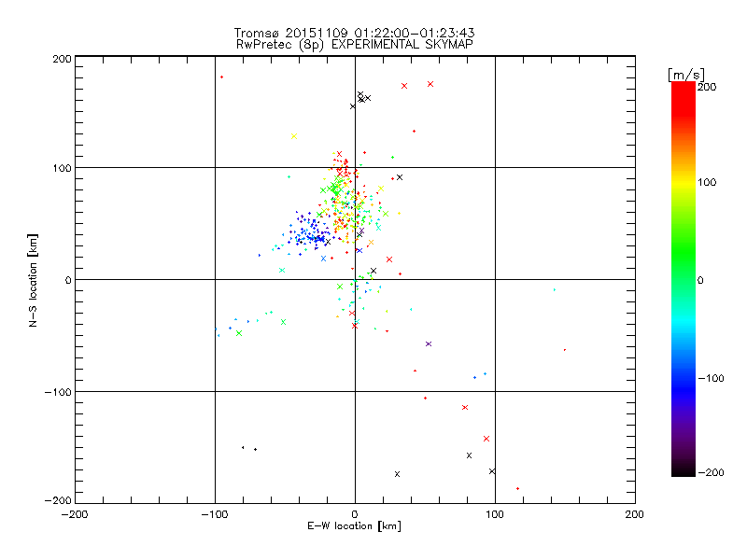Click the "100" tick label on N-S axis

pyautogui.click(x=62, y=168)
